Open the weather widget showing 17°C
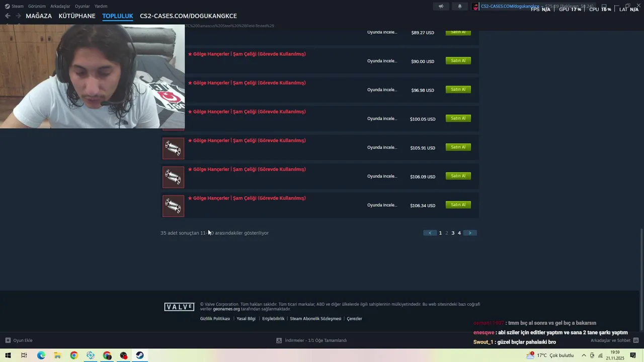 (x=550, y=355)
